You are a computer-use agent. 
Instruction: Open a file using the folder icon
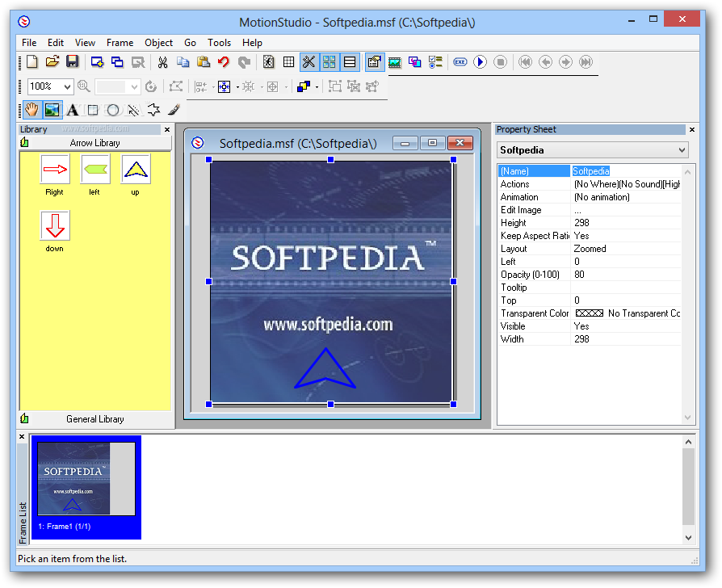coord(52,61)
